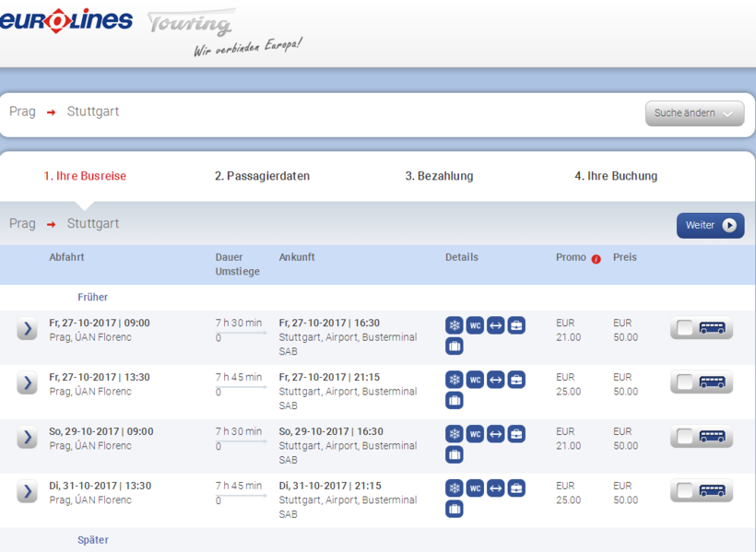The height and width of the screenshot is (552, 756).
Task: Expand the Tuesday 31-10-2017 trip details arrow
Action: pyautogui.click(x=27, y=491)
